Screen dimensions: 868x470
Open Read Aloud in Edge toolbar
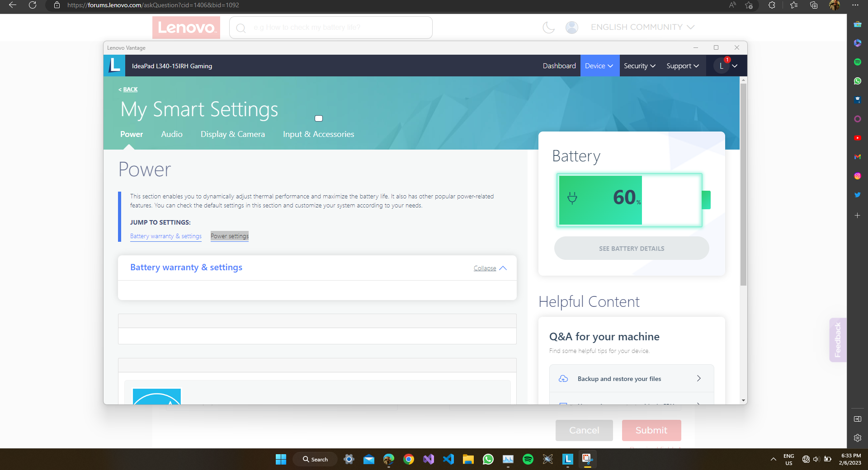[x=732, y=5]
